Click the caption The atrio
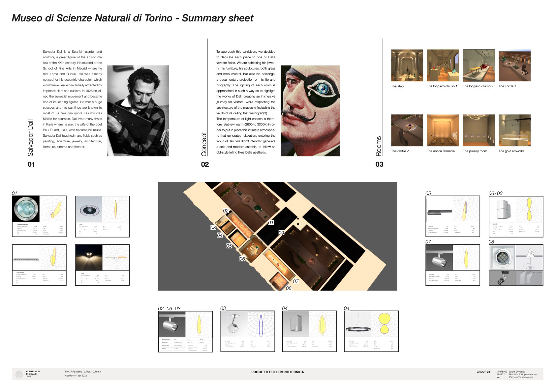This screenshot has height=392, width=555. pos(397,86)
